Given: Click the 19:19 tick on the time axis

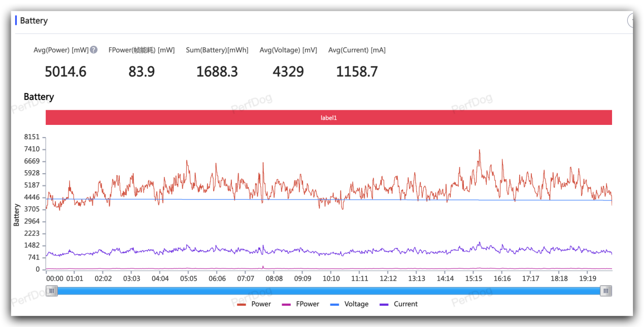Looking at the screenshot, I should [x=588, y=278].
